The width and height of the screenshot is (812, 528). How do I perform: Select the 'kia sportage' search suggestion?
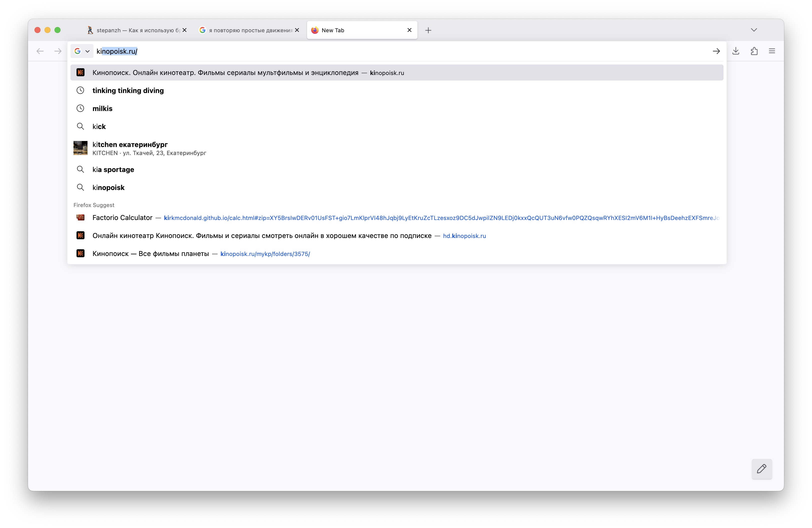pos(397,169)
